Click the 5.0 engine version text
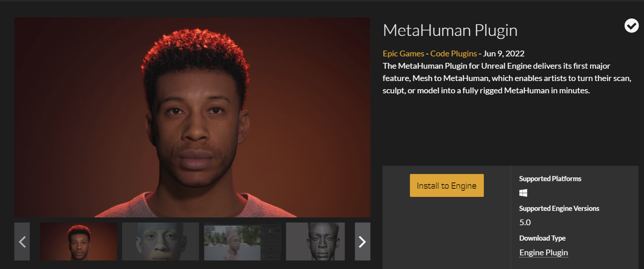The width and height of the screenshot is (644, 269). tap(525, 223)
